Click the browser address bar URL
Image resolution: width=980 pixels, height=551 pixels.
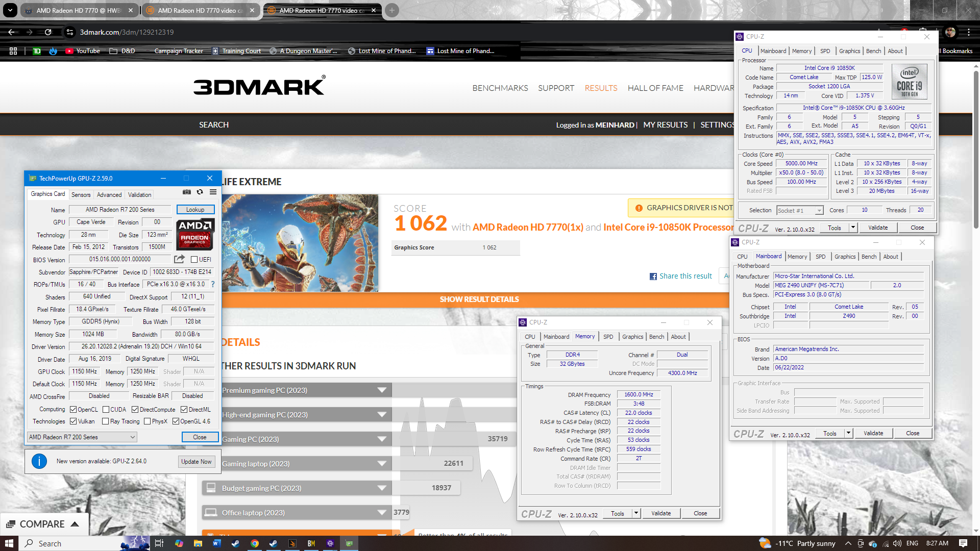(127, 32)
